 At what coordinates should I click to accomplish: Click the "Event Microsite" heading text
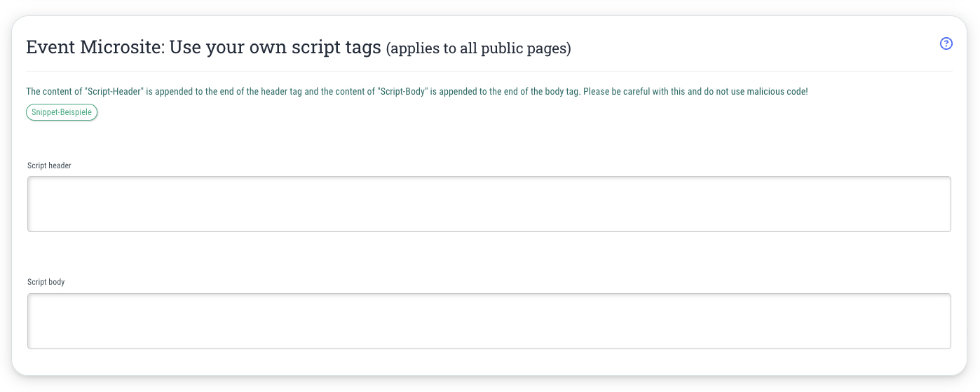pos(95,48)
